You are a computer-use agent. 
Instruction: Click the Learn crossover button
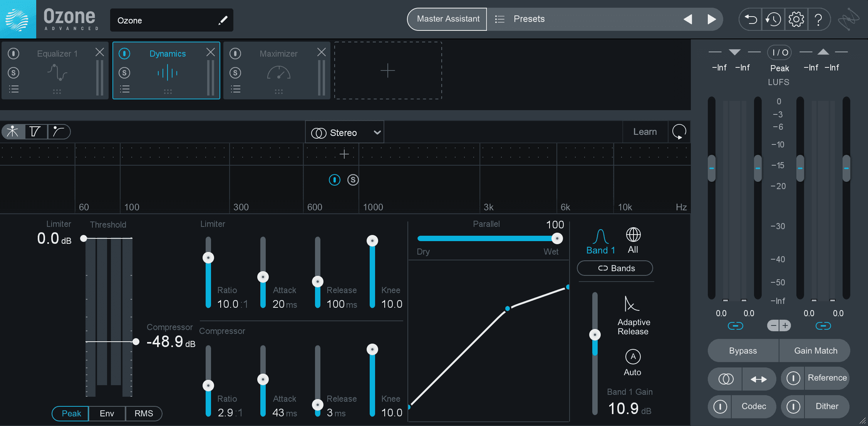pyautogui.click(x=645, y=132)
